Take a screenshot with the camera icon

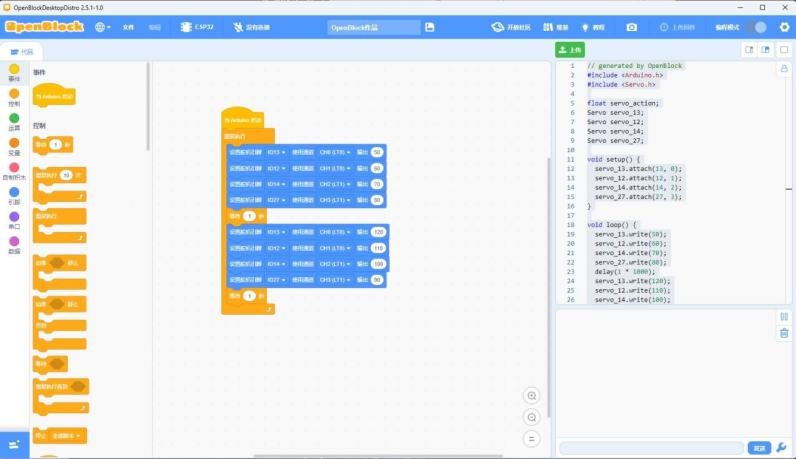(632, 27)
